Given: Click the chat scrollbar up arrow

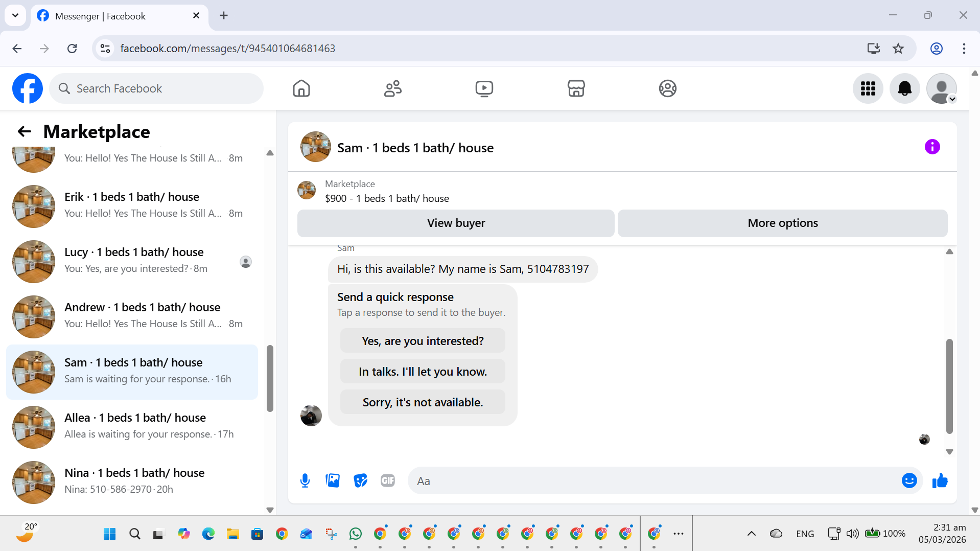Looking at the screenshot, I should [x=949, y=251].
